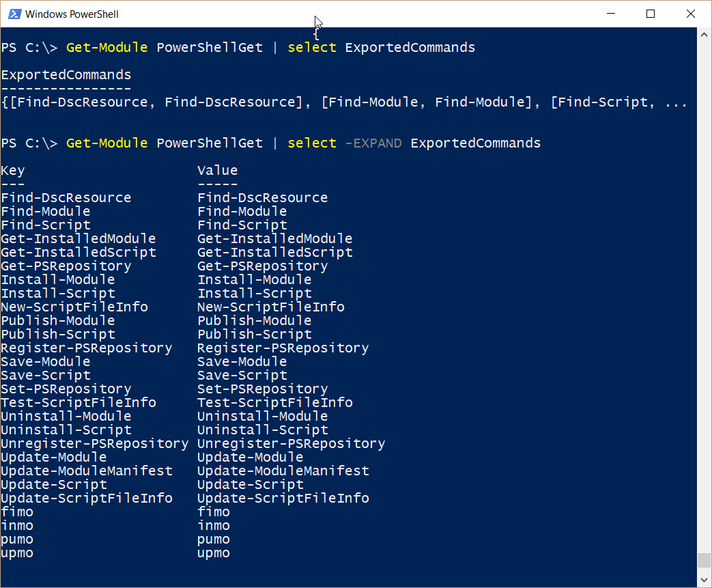Image resolution: width=712 pixels, height=588 pixels.
Task: Click "Find-DscResource" in the Value column
Action: pyautogui.click(x=262, y=197)
